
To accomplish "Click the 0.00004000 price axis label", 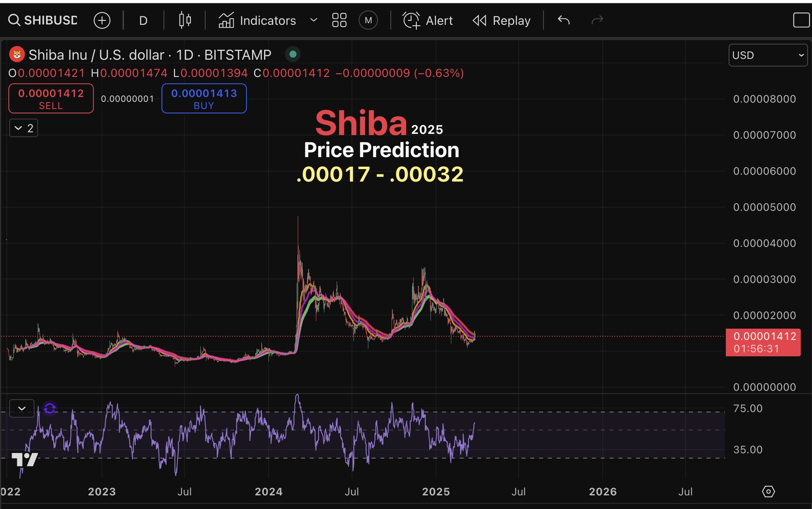I will [764, 243].
